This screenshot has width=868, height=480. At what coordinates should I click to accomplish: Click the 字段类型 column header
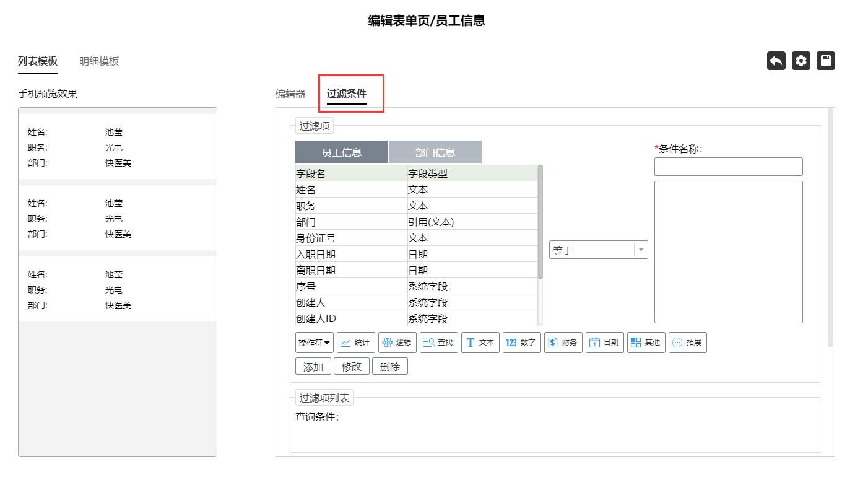pyautogui.click(x=472, y=173)
